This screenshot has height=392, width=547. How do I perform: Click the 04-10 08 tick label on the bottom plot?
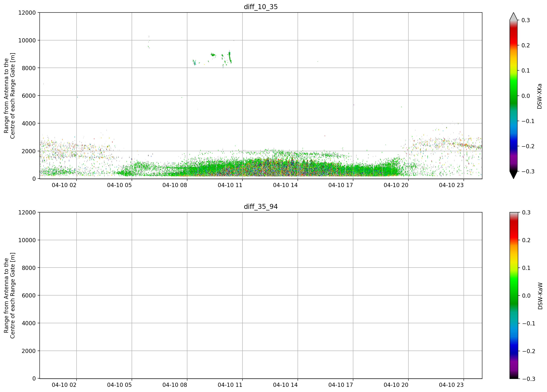[175, 385]
